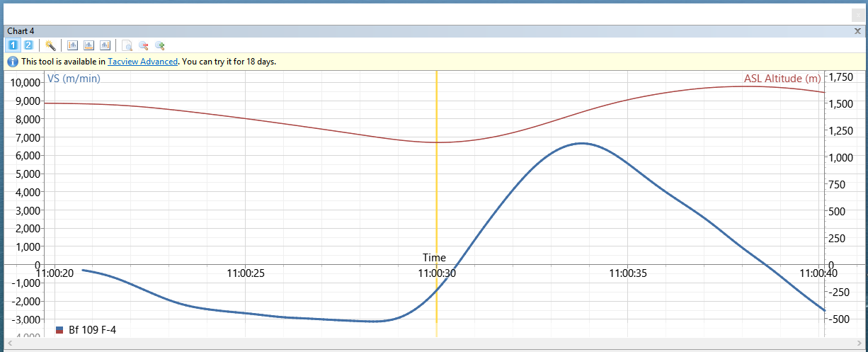
Task: Click the zoom in magnifier icon
Action: point(160,45)
